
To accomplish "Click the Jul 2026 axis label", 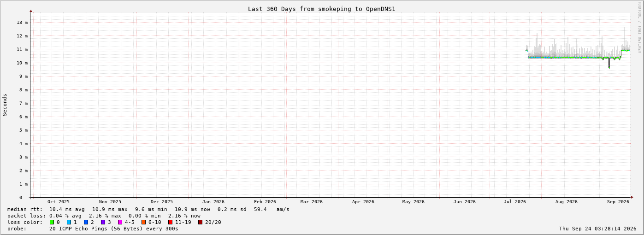I will click(x=515, y=201).
